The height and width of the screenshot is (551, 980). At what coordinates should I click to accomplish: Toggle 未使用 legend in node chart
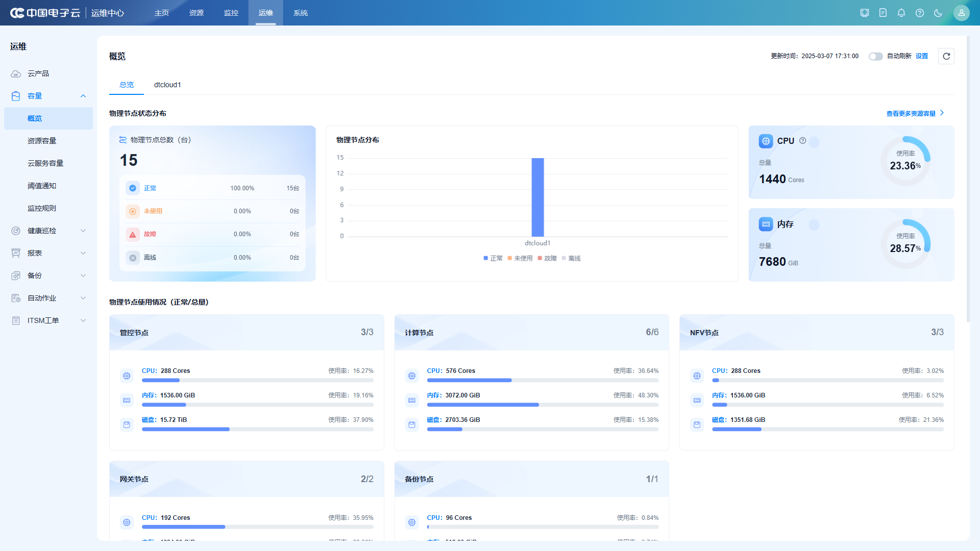click(520, 258)
